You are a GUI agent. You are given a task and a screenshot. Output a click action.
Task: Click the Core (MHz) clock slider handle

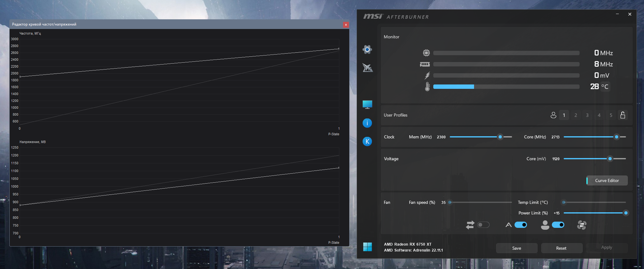pos(617,137)
